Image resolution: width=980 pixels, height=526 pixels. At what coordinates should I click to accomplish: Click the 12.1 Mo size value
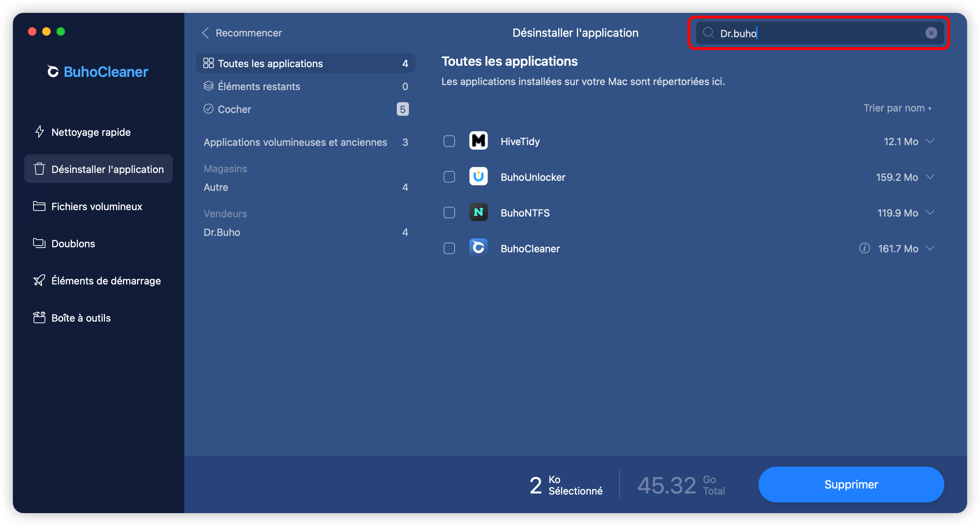click(900, 141)
